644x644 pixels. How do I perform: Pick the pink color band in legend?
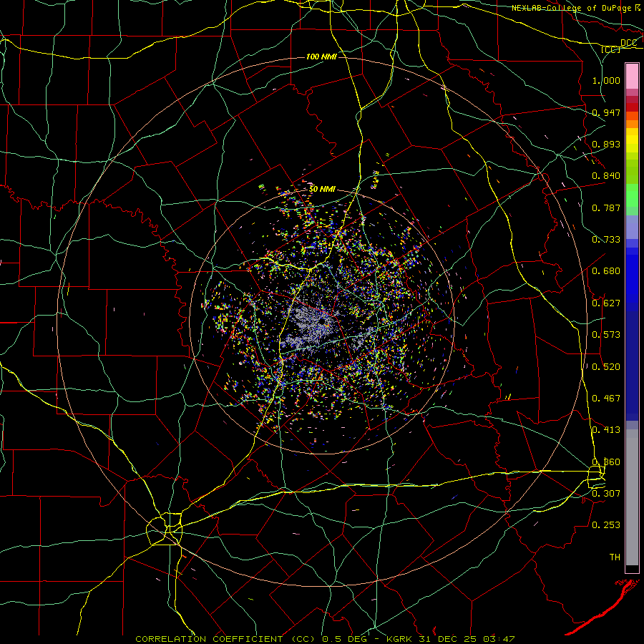coord(632,77)
